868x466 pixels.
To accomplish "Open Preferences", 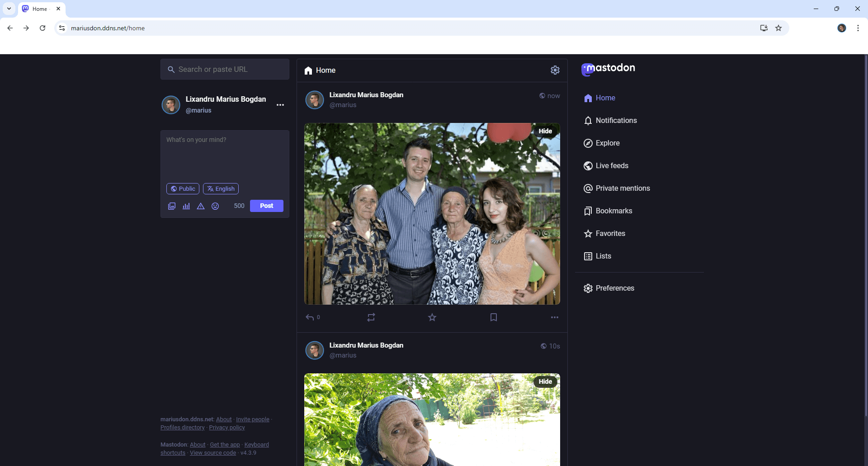I will [609, 288].
